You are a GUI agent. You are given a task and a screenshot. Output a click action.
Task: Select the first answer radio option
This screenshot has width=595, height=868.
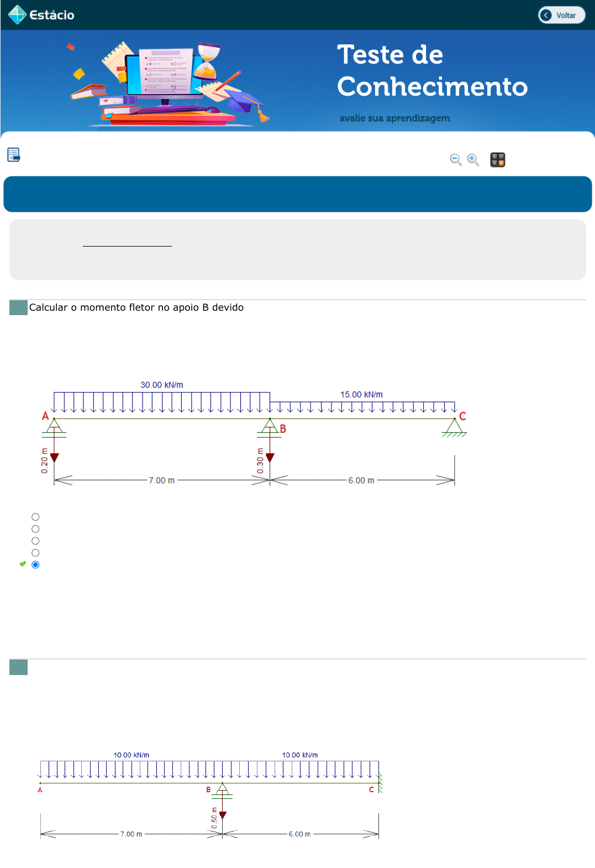[x=35, y=517]
